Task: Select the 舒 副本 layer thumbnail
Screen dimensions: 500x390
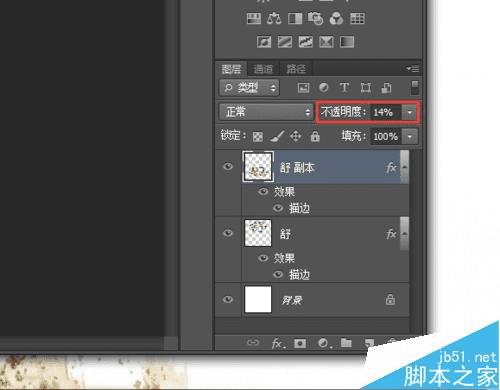Action: 258,167
